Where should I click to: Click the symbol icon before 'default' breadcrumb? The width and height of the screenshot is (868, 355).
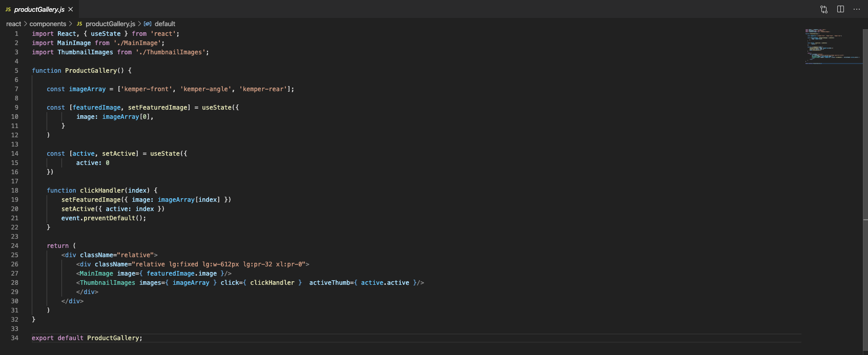coord(148,24)
